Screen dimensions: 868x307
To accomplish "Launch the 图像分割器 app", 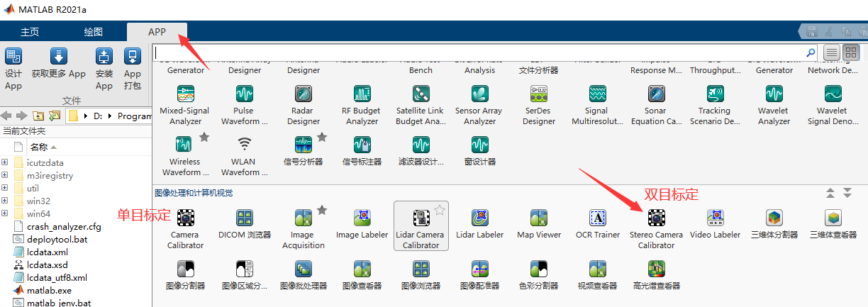I will coord(185,275).
